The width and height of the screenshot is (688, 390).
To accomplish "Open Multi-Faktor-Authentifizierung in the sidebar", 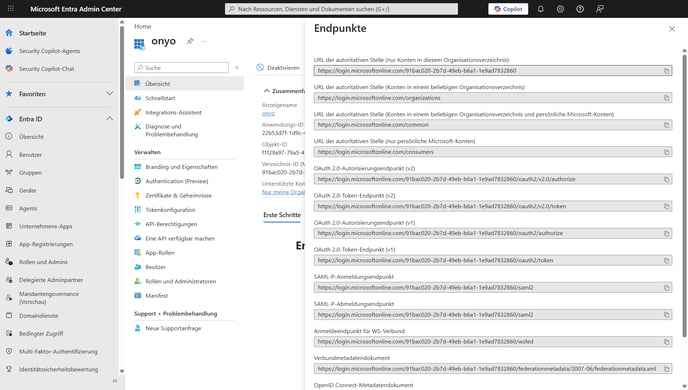I will click(58, 351).
